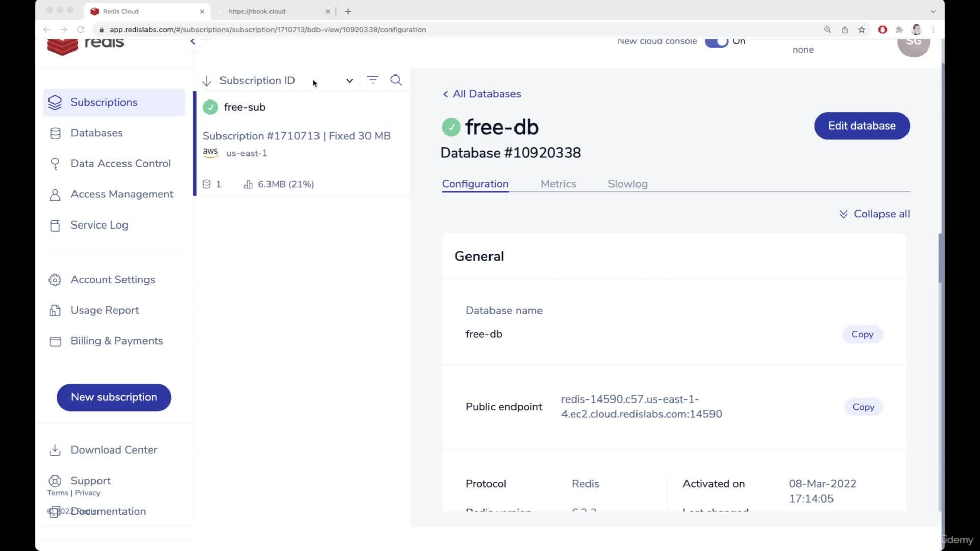Click Edit database button
The image size is (980, 551).
point(862,126)
